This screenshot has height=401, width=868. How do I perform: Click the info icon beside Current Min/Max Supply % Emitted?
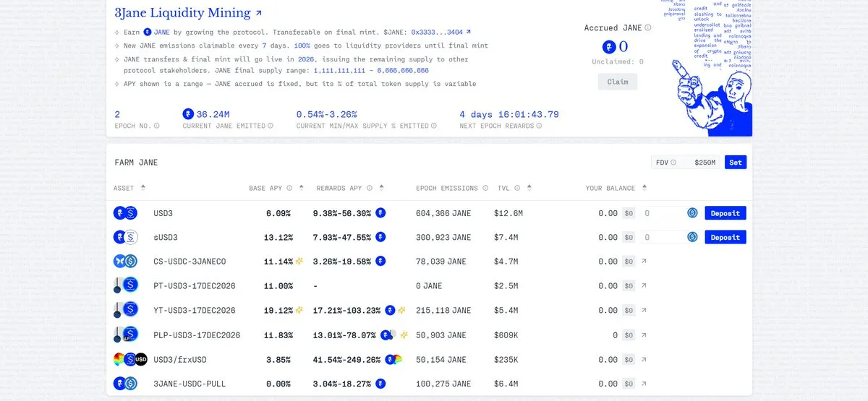(434, 126)
